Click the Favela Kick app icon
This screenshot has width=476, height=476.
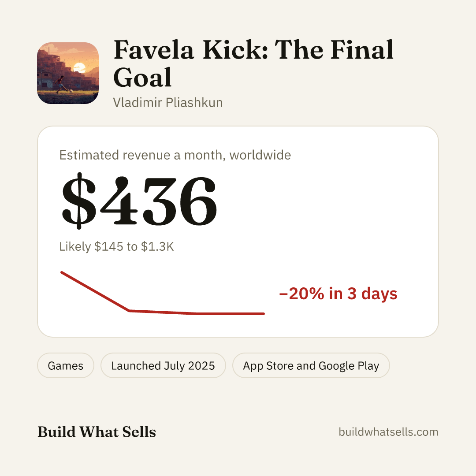pos(68,73)
